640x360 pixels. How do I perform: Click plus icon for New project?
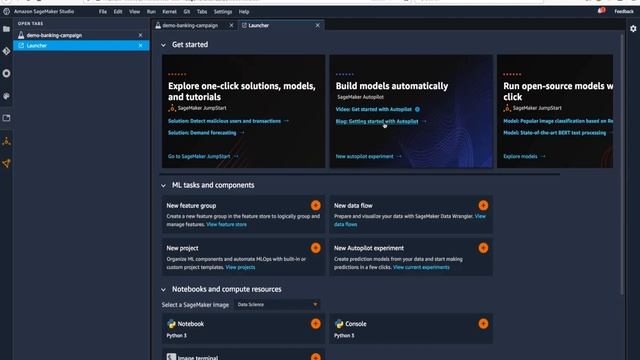pos(316,248)
